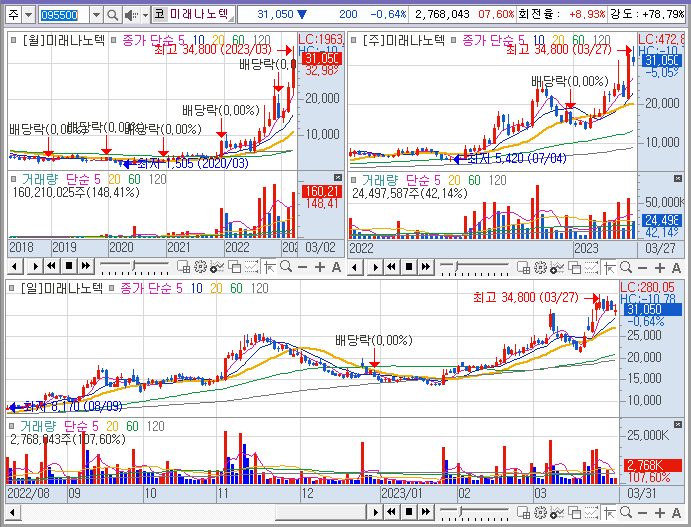Click the resize corner triangle beside 미래나노텍 name
This screenshot has width=691, height=527.
click(231, 19)
